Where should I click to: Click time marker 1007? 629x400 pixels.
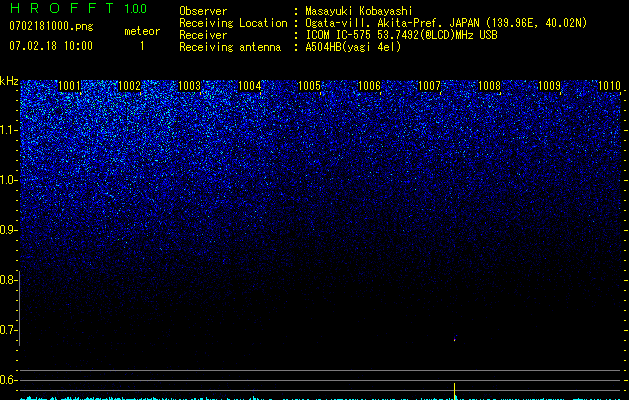coord(429,86)
